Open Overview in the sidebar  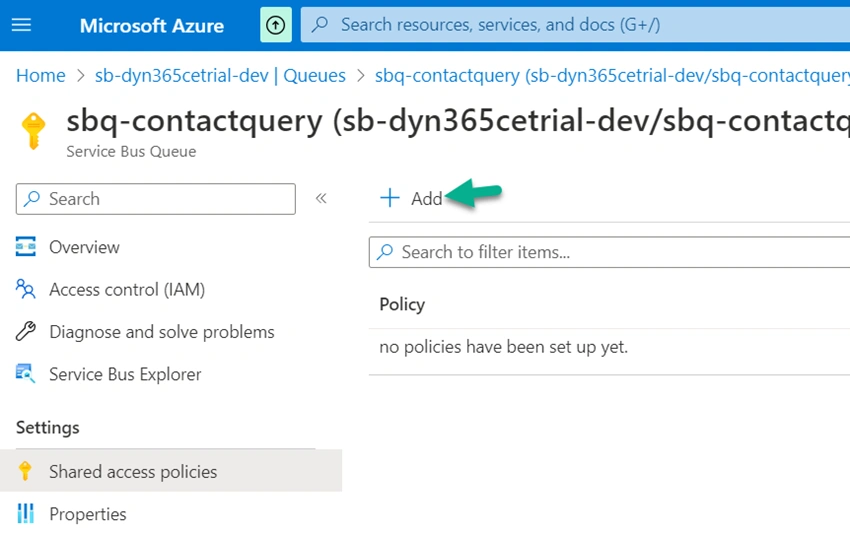84,247
